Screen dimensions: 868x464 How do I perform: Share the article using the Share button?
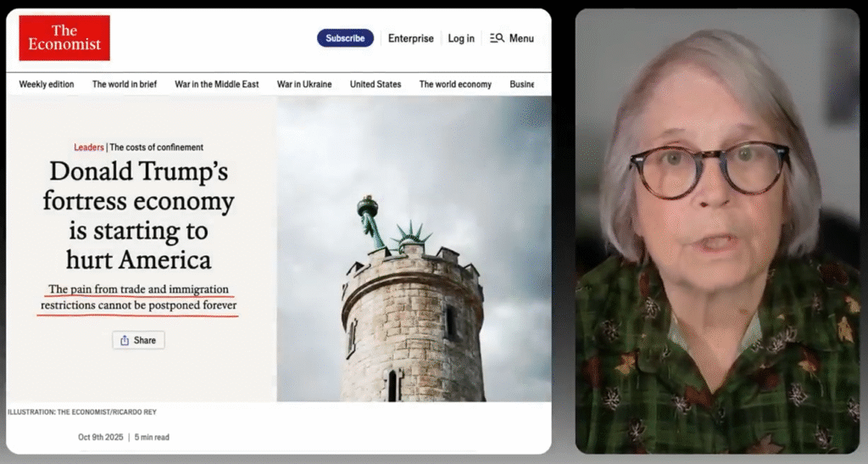(x=138, y=340)
